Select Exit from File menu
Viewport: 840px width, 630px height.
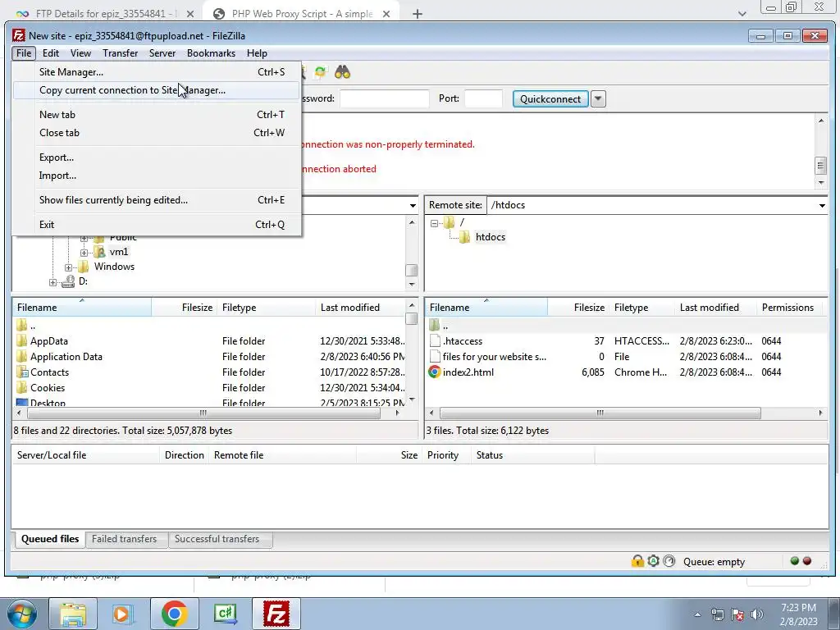157,225
